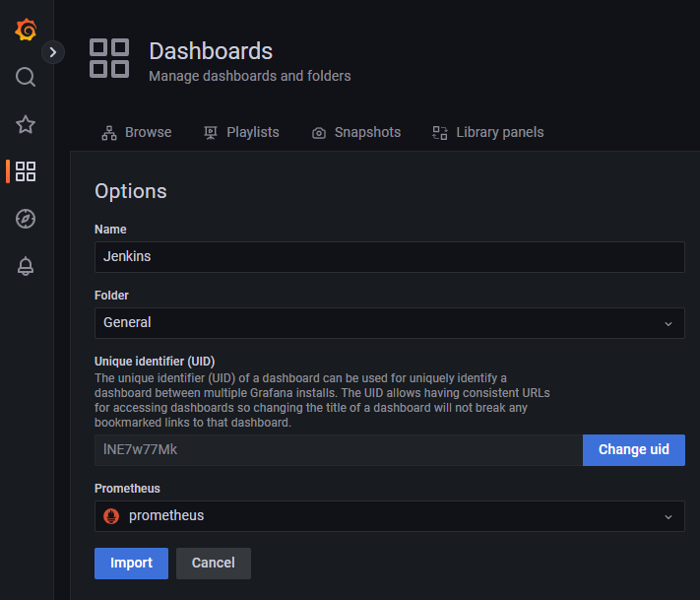Switch to the Browse tab
Image resolution: width=700 pixels, height=600 pixels.
137,132
